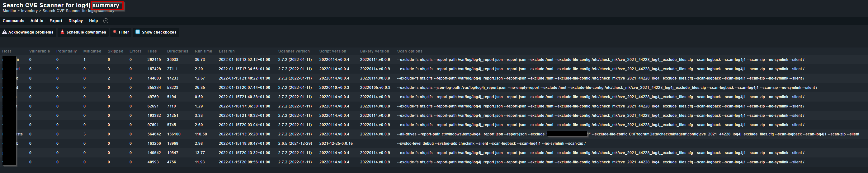Viewport: 868px width, 173px height.
Task: Go to Monitor in the breadcrumb
Action: (x=9, y=11)
